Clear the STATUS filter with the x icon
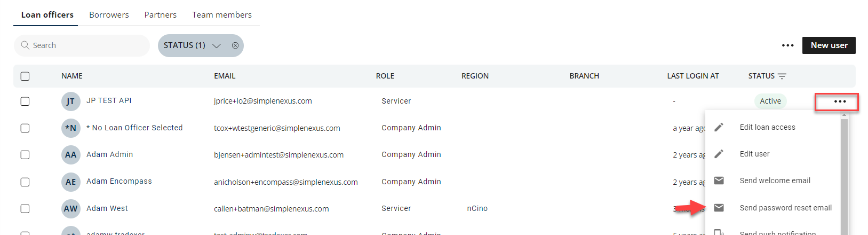This screenshot has width=868, height=235. [235, 45]
